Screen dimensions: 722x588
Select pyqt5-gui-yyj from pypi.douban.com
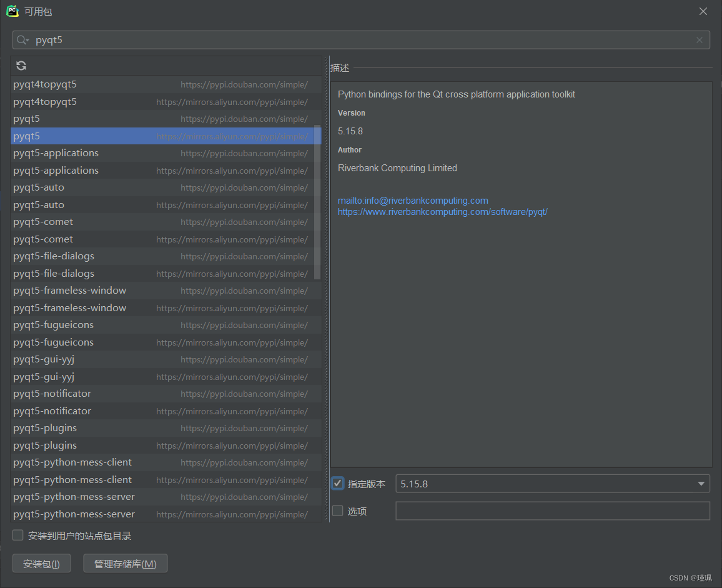click(x=166, y=359)
